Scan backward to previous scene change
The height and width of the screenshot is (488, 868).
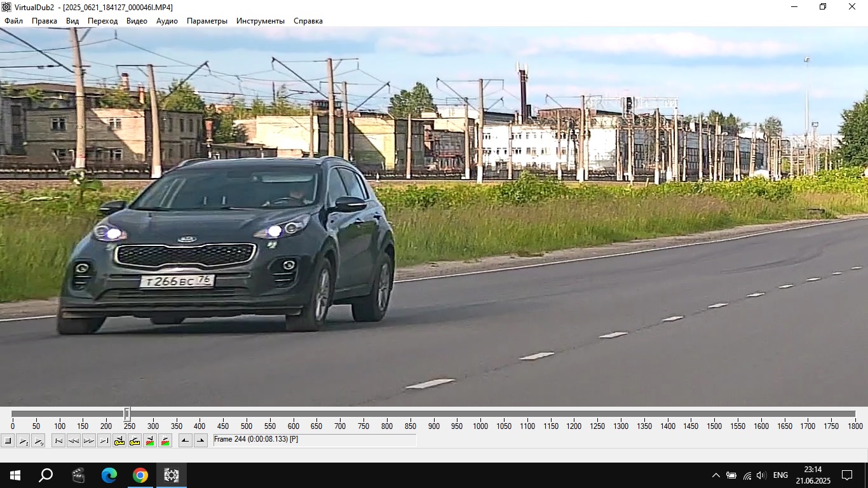tap(150, 440)
